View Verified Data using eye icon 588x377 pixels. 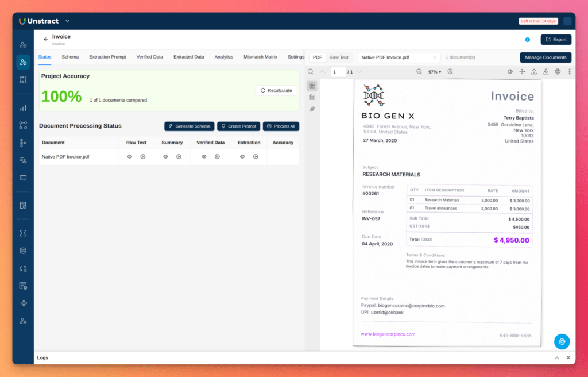[x=204, y=156]
